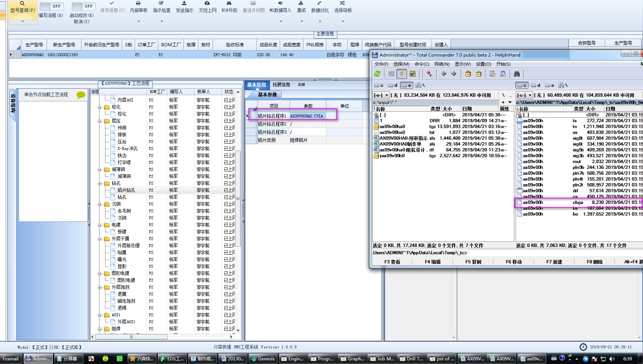Click Total Commander pack files icon
The image size is (643, 364).
click(x=468, y=74)
